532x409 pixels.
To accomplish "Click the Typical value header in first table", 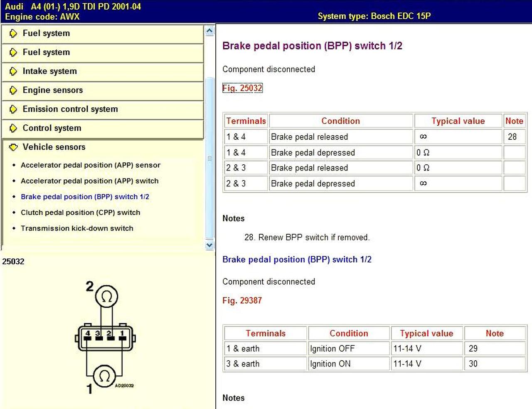I will 458,121.
